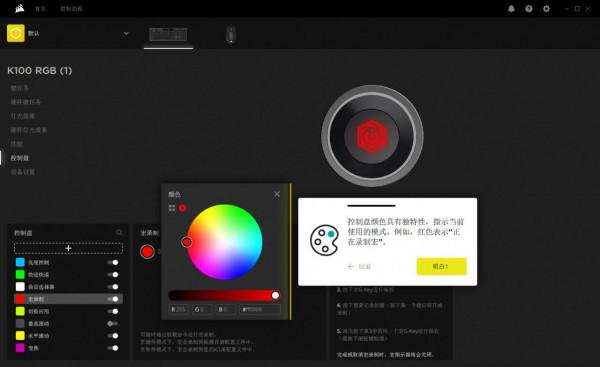
Task: Select the blue swatch mode row
Action: 68,262
